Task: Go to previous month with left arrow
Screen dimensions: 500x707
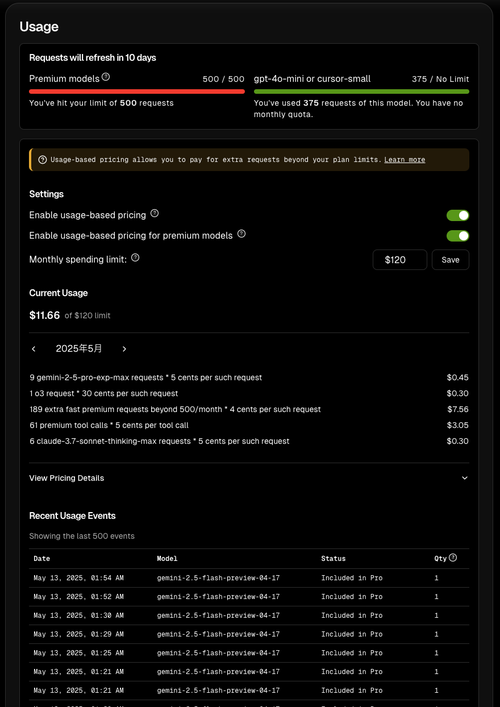Action: click(x=34, y=349)
